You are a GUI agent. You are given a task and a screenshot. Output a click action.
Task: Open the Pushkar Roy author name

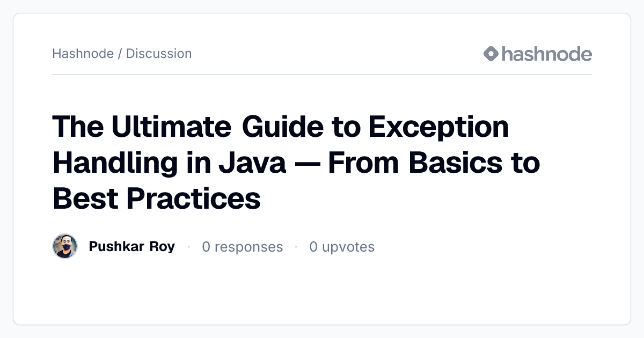point(132,247)
